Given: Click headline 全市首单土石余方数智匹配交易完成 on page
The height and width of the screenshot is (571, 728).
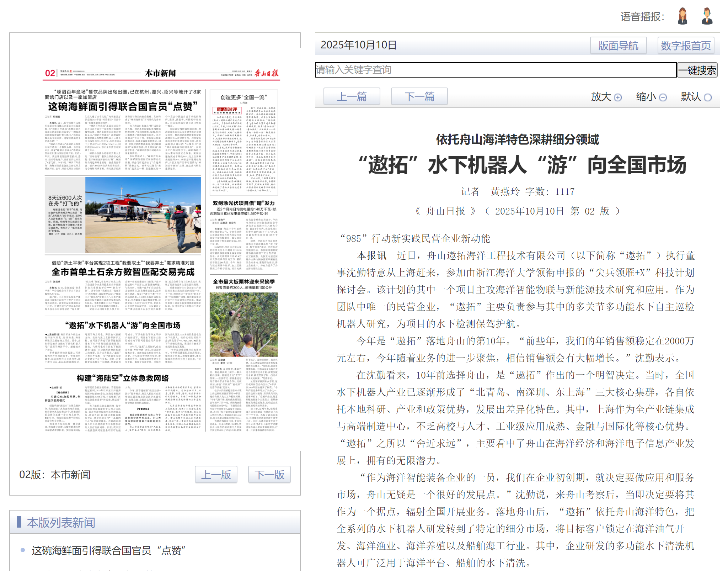Looking at the screenshot, I should 123,272.
